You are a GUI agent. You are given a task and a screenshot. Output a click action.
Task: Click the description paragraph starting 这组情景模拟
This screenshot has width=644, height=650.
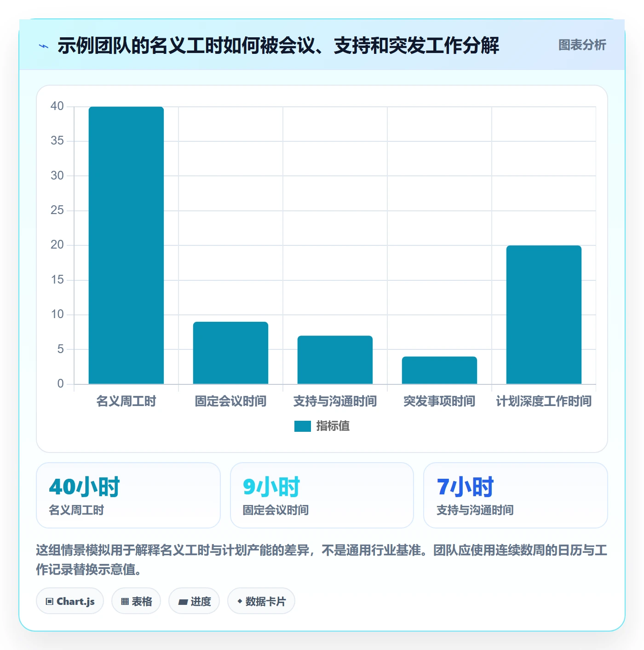click(x=322, y=560)
